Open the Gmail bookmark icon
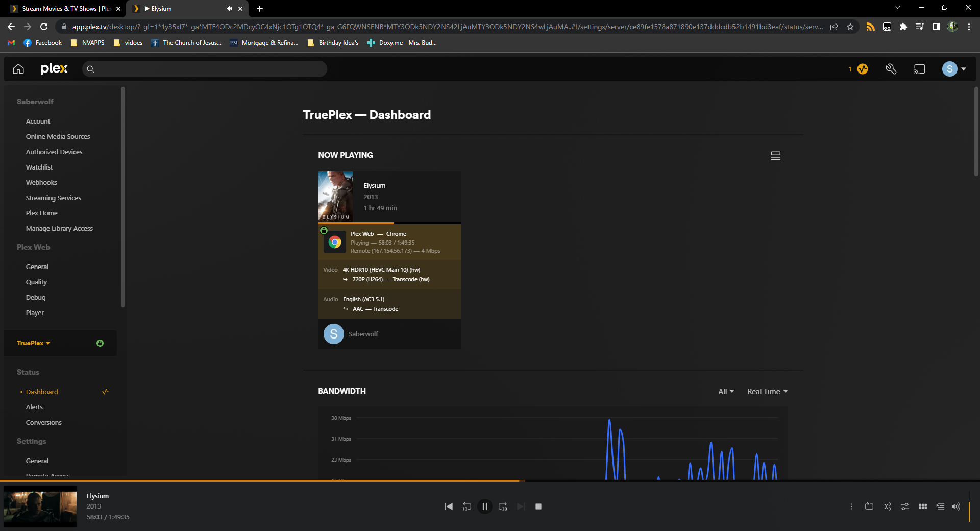This screenshot has width=980, height=531. point(11,43)
